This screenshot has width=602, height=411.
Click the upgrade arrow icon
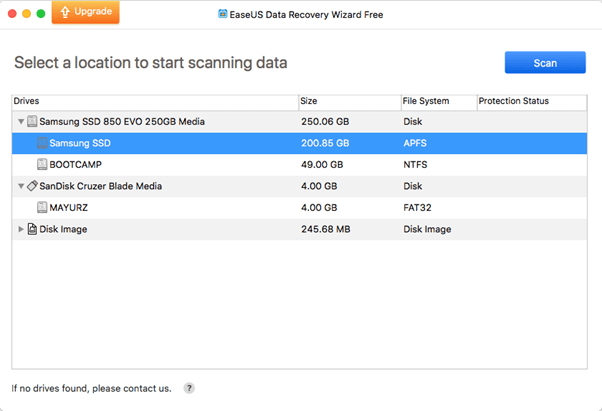point(65,12)
